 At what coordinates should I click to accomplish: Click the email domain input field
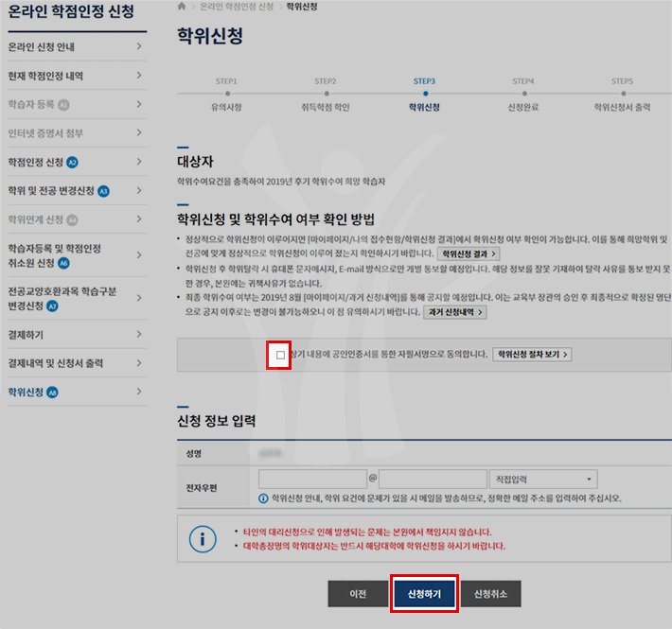point(433,480)
